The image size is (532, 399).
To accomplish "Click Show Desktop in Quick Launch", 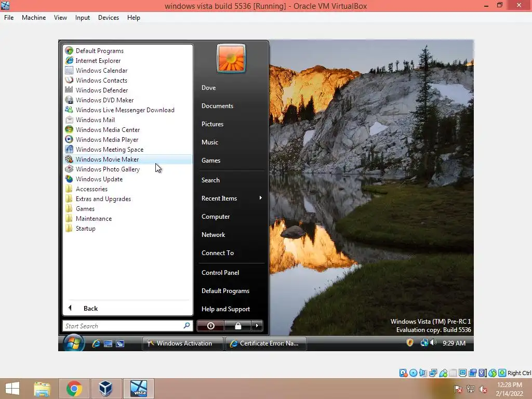I will [108, 344].
